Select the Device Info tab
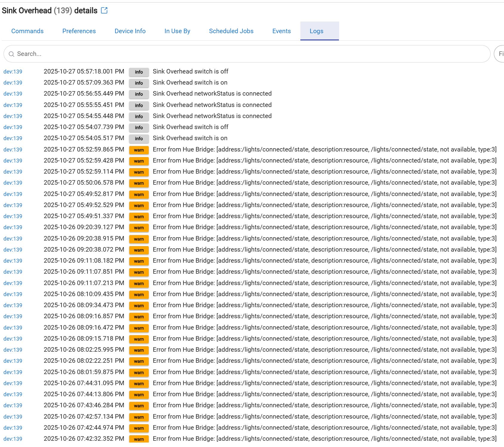504x447 pixels. pyautogui.click(x=130, y=31)
